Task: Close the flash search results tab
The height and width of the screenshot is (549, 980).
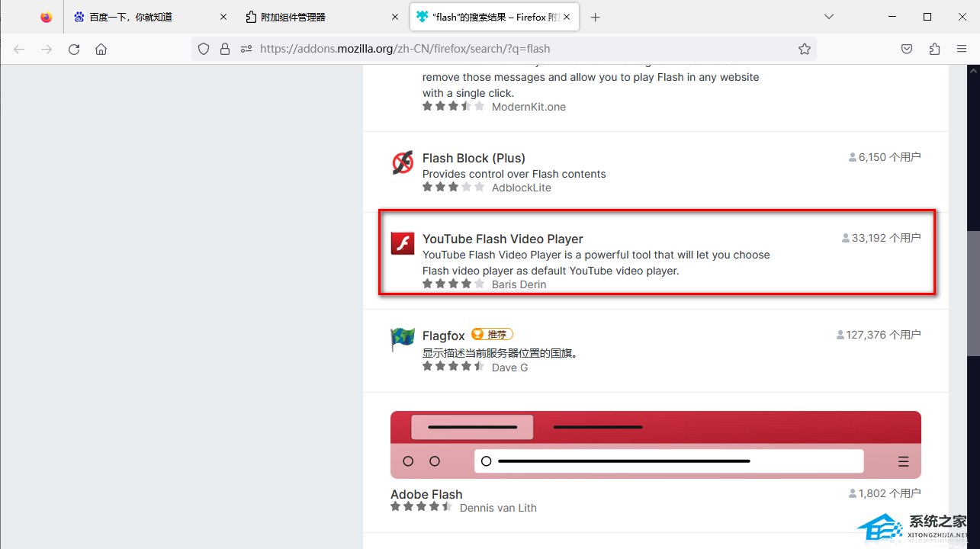Action: click(567, 17)
